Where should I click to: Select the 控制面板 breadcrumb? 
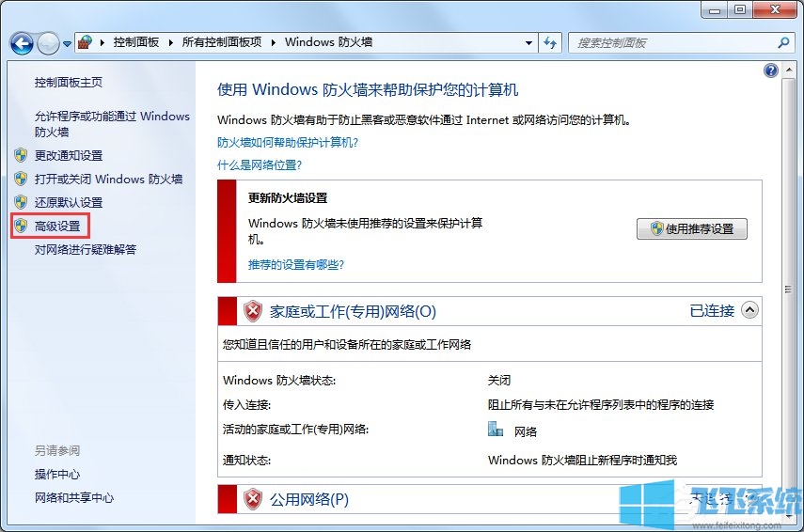coord(135,42)
